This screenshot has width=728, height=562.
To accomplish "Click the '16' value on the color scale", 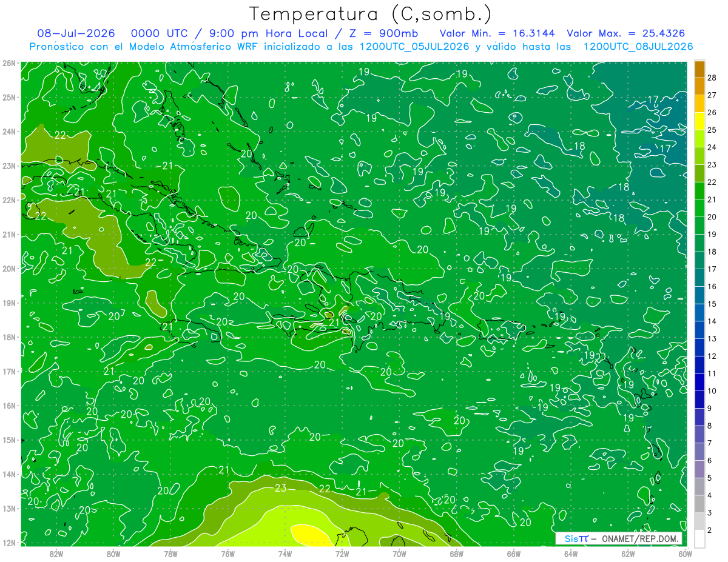I will (x=712, y=286).
